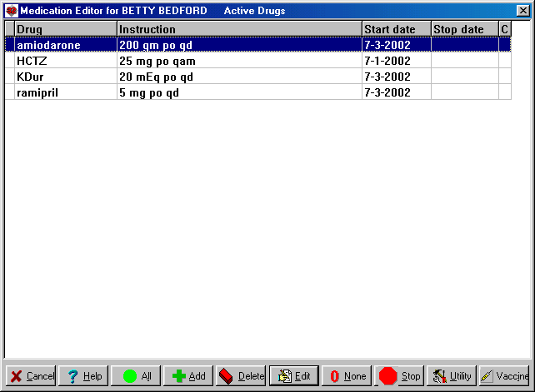
Task: Stop the selected medication
Action: pos(399,376)
